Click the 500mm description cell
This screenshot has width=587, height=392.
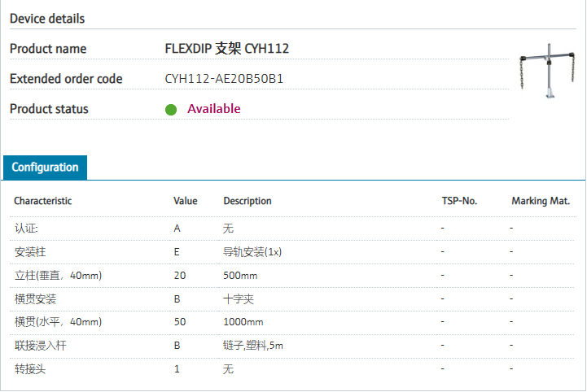point(241,276)
